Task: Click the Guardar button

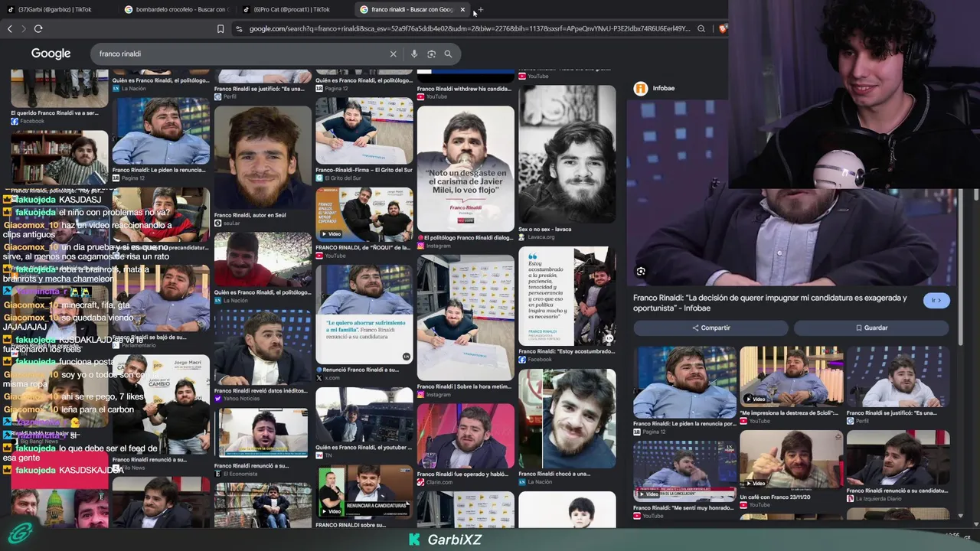Action: (871, 328)
